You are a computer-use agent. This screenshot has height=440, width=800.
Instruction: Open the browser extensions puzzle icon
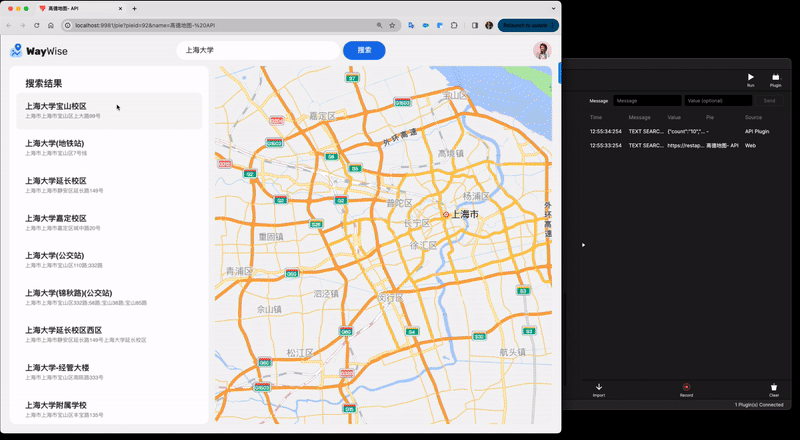(x=454, y=25)
